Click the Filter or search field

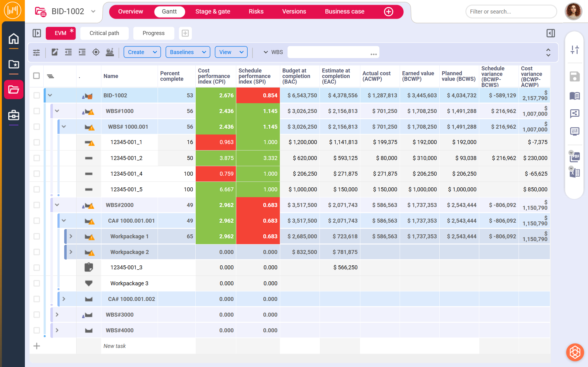[x=511, y=12]
